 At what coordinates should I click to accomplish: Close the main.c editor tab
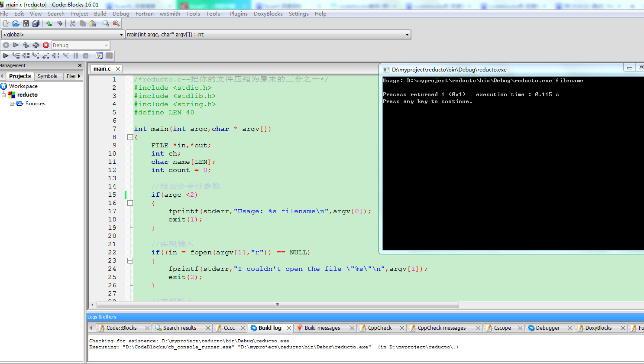[118, 69]
